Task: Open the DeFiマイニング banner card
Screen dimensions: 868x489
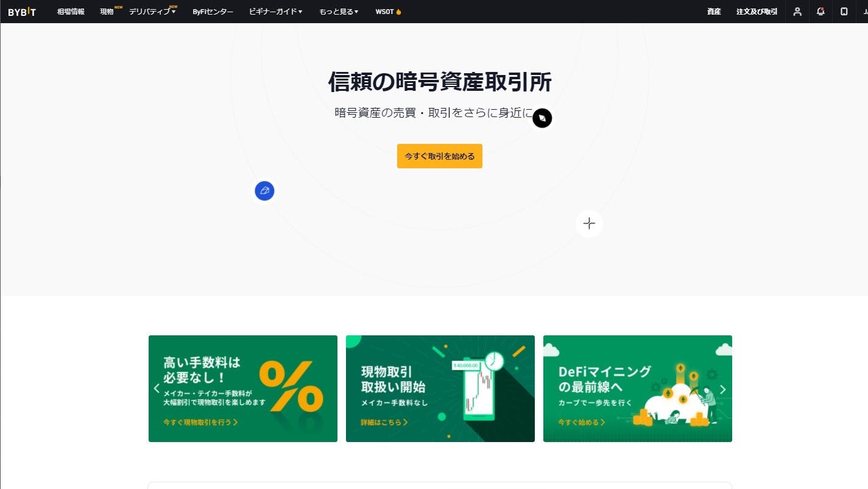Action: click(638, 388)
